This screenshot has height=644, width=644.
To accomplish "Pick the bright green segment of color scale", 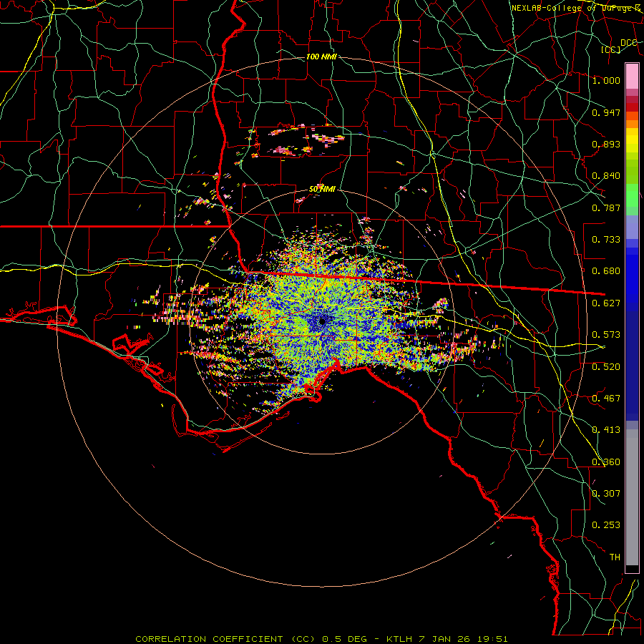I will [632, 195].
